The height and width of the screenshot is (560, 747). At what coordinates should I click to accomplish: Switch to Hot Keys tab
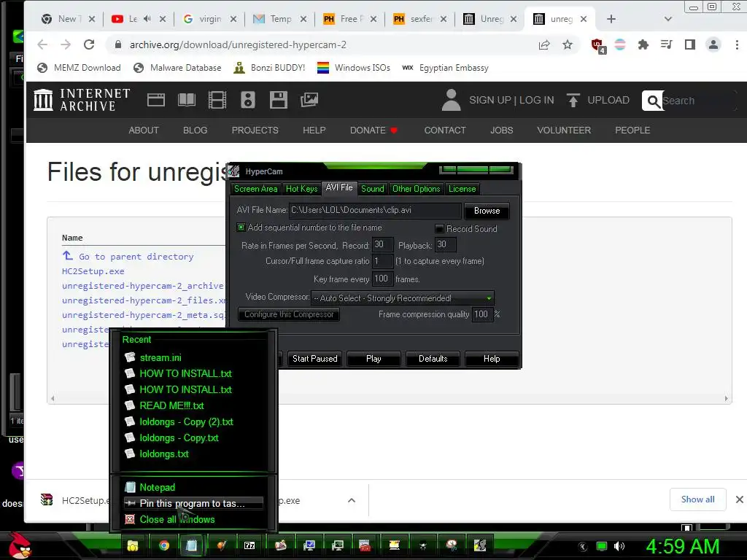(301, 189)
